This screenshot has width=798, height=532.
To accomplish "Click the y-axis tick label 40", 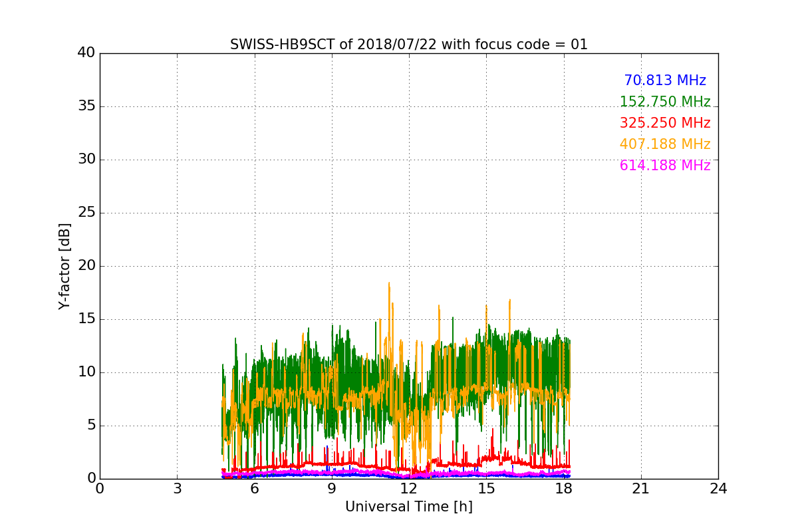I will [x=86, y=53].
